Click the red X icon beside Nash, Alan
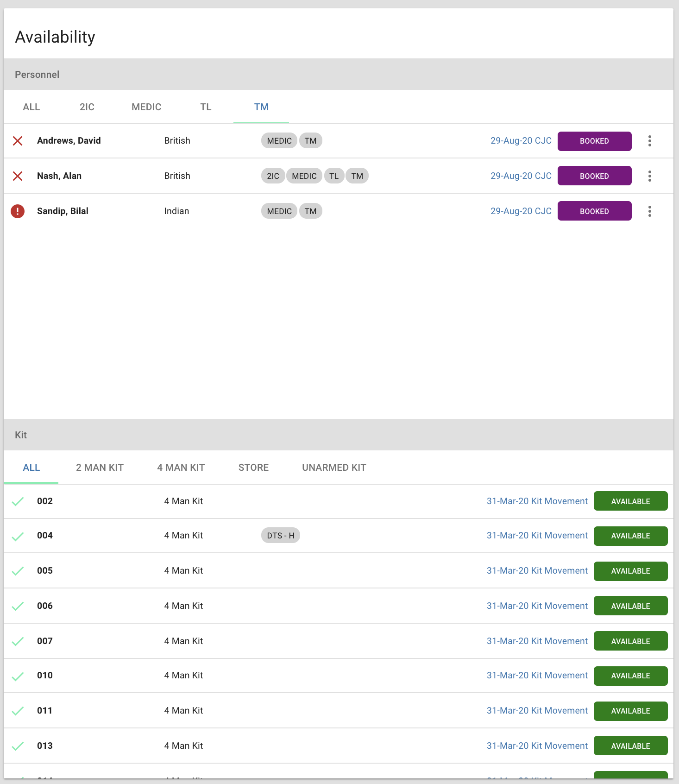 [18, 176]
